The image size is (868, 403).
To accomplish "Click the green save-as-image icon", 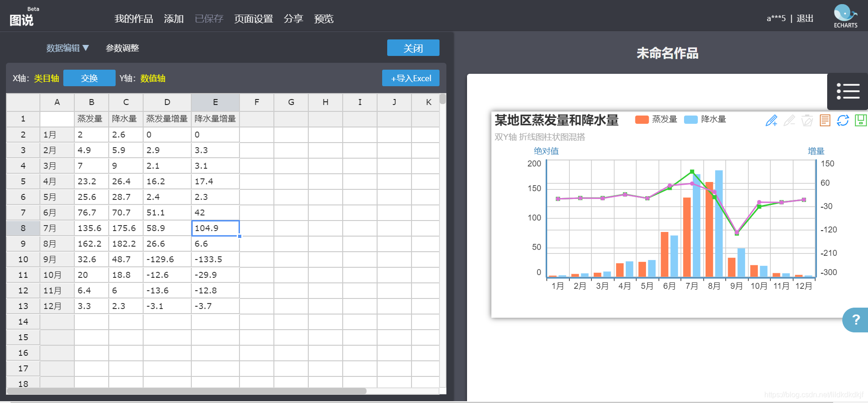I will tap(861, 121).
